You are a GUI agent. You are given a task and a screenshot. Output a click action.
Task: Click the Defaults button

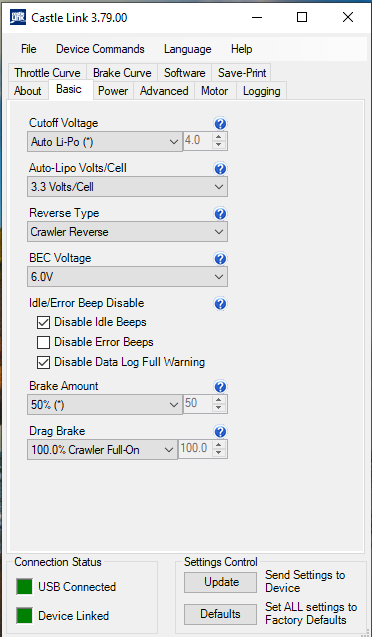point(221,614)
